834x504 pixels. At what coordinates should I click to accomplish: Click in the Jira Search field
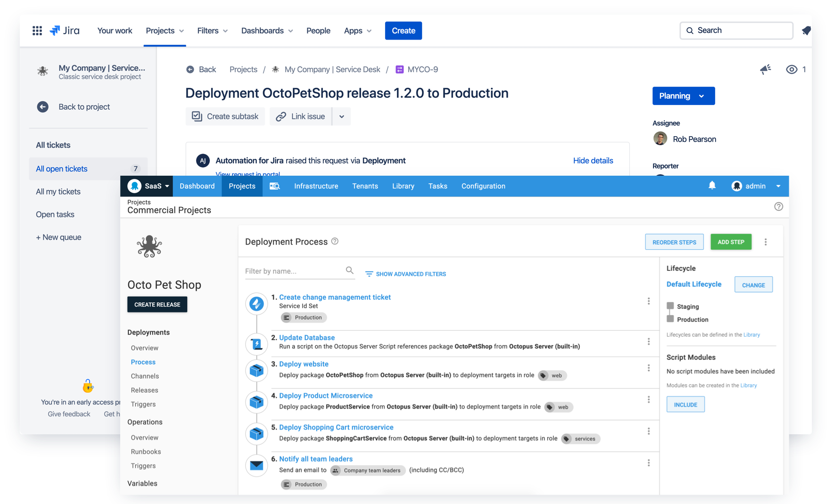pyautogui.click(x=736, y=31)
